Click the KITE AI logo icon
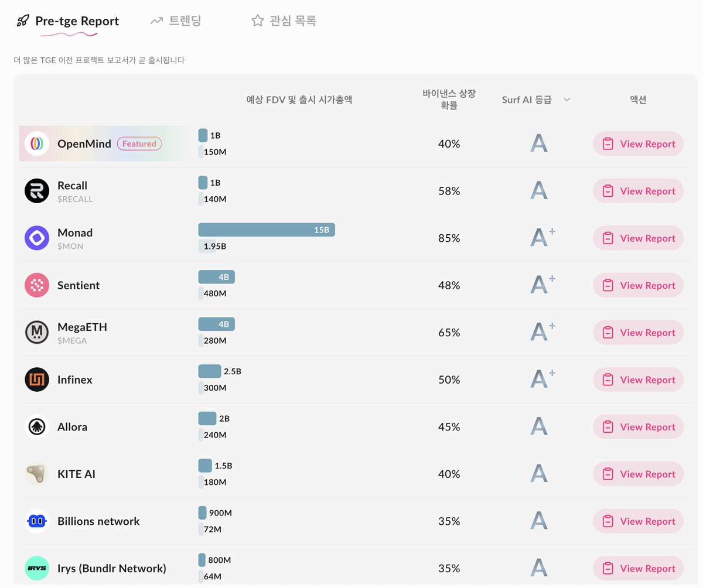This screenshot has height=588, width=703. coord(37,474)
